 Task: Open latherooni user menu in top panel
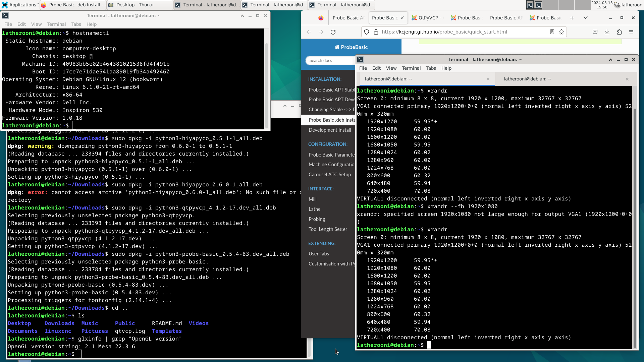[632, 5]
